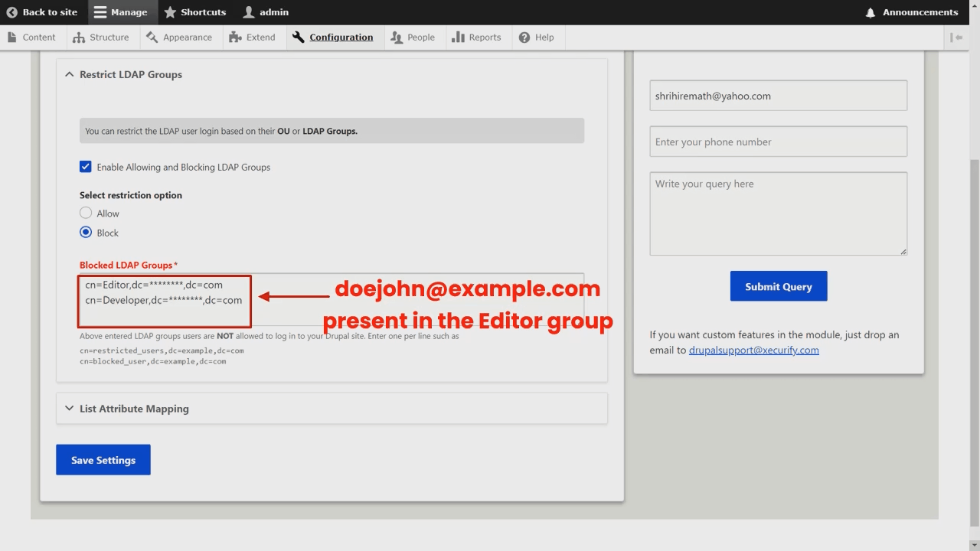This screenshot has width=980, height=551.
Task: Collapse the Restrict LDAP Groups section
Action: coord(69,74)
